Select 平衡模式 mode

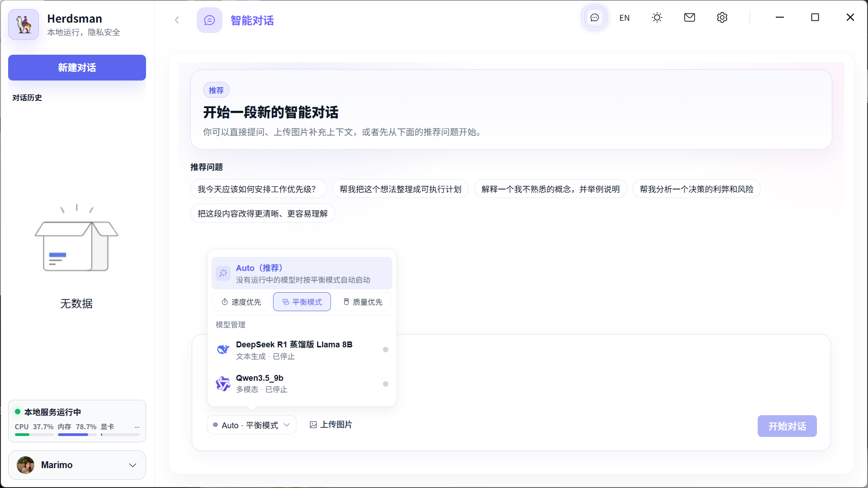pos(302,302)
